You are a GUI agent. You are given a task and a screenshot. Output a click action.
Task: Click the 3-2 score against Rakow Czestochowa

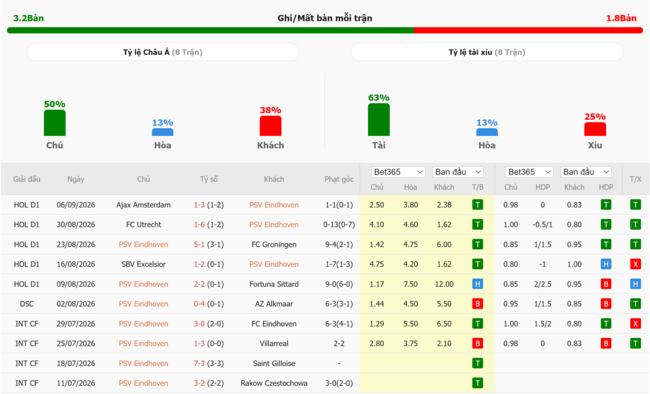[x=199, y=383]
